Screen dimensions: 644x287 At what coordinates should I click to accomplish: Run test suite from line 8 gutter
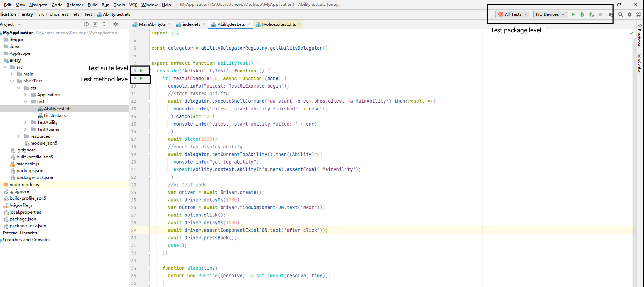pos(141,71)
